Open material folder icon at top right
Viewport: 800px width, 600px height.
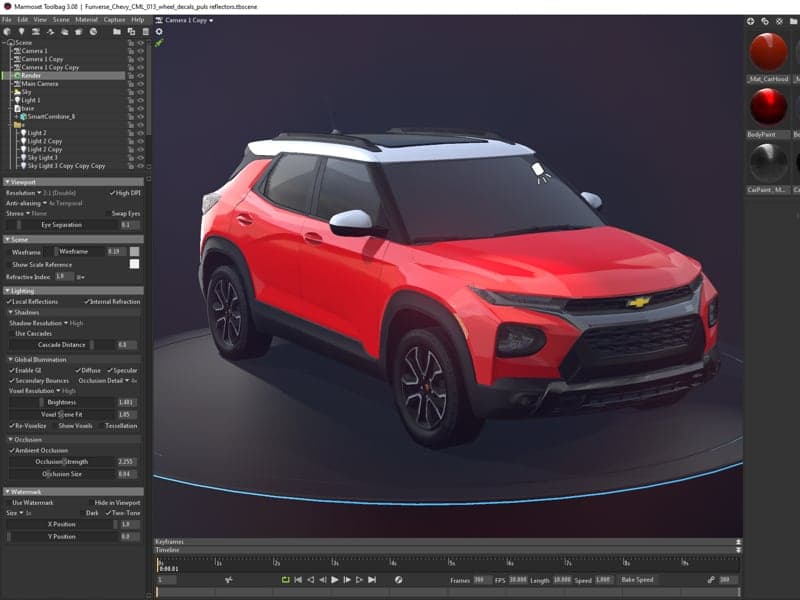pos(793,21)
